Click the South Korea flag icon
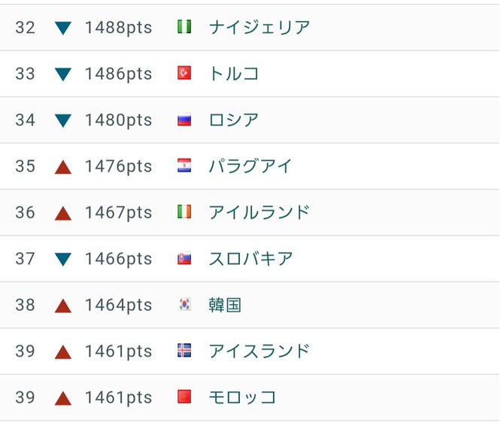 pyautogui.click(x=184, y=304)
